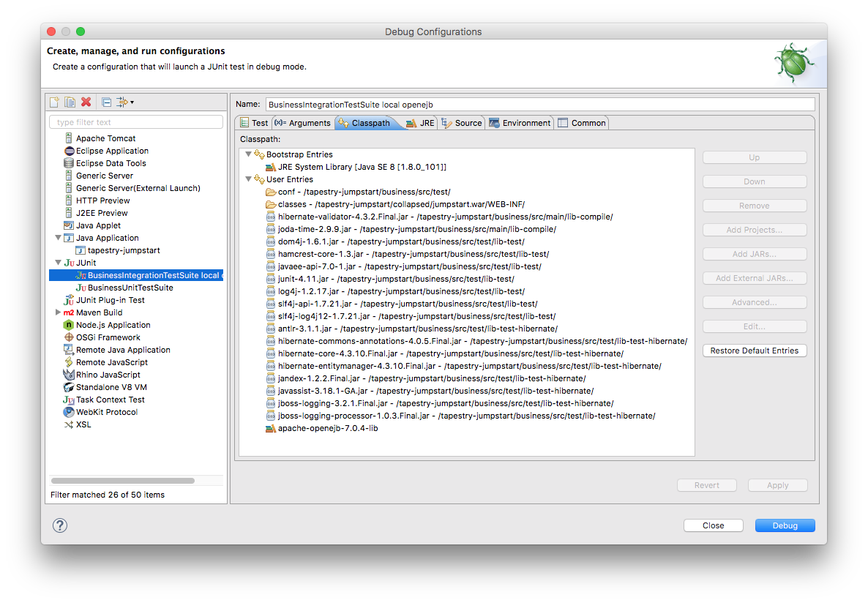Click the Remote Java Application icon

(69, 350)
